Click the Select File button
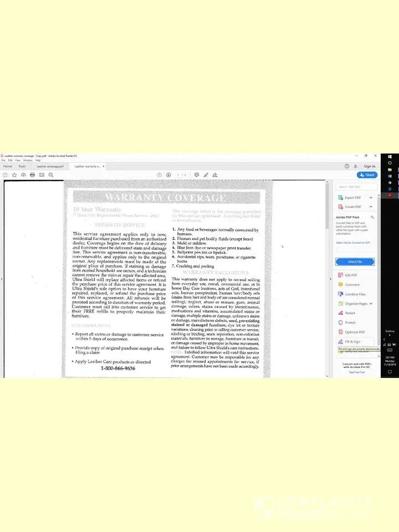This screenshot has width=399, height=532. tap(355, 262)
